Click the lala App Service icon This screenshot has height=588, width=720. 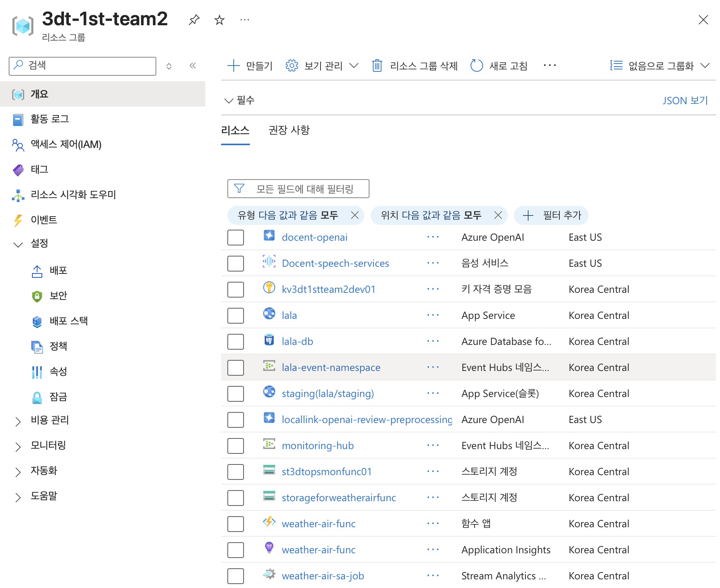[x=269, y=313]
